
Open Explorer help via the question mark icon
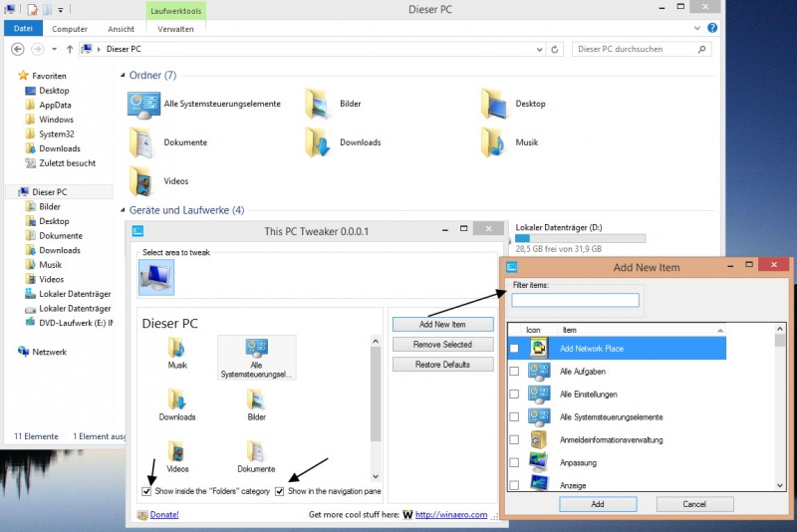[712, 28]
